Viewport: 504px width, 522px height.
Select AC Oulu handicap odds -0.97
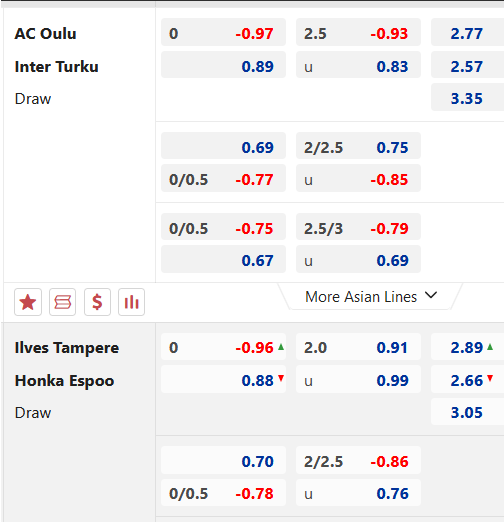click(223, 33)
